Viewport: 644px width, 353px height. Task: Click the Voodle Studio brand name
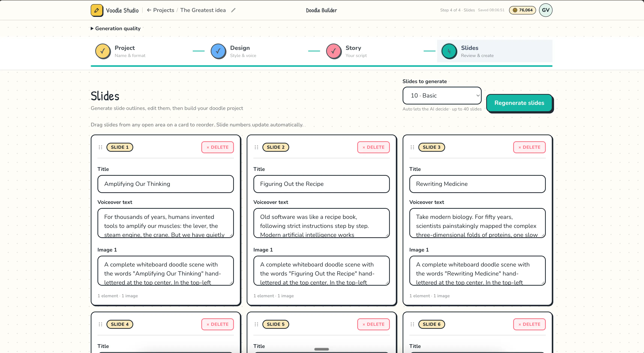[x=122, y=10]
